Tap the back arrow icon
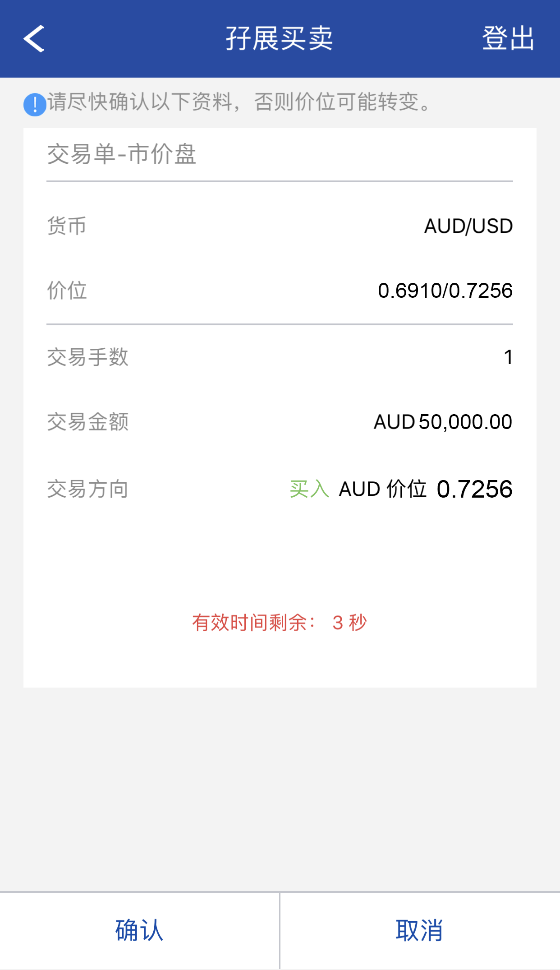Screen dimensions: 560x970 click(34, 39)
